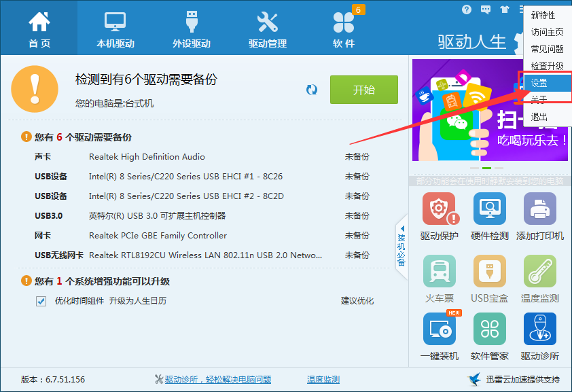This screenshot has height=392, width=572.
Task: Select the USB EHCI #2 - 8C2D row
Action: [202, 196]
